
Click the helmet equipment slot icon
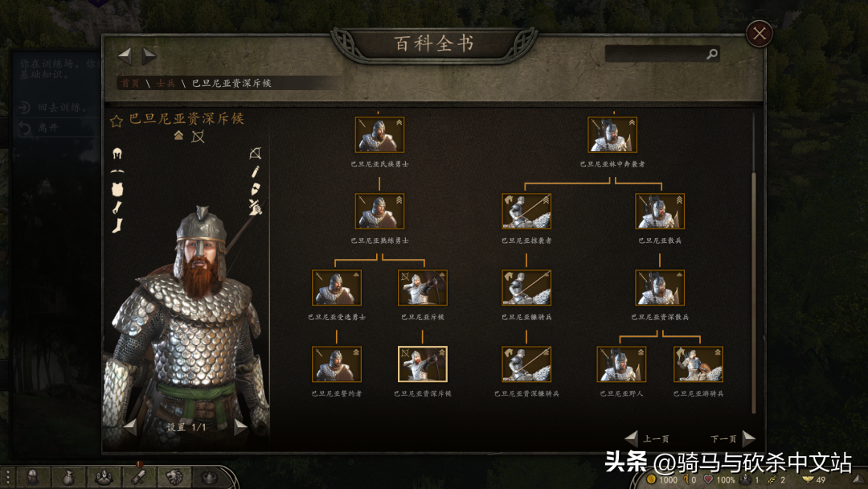(117, 154)
